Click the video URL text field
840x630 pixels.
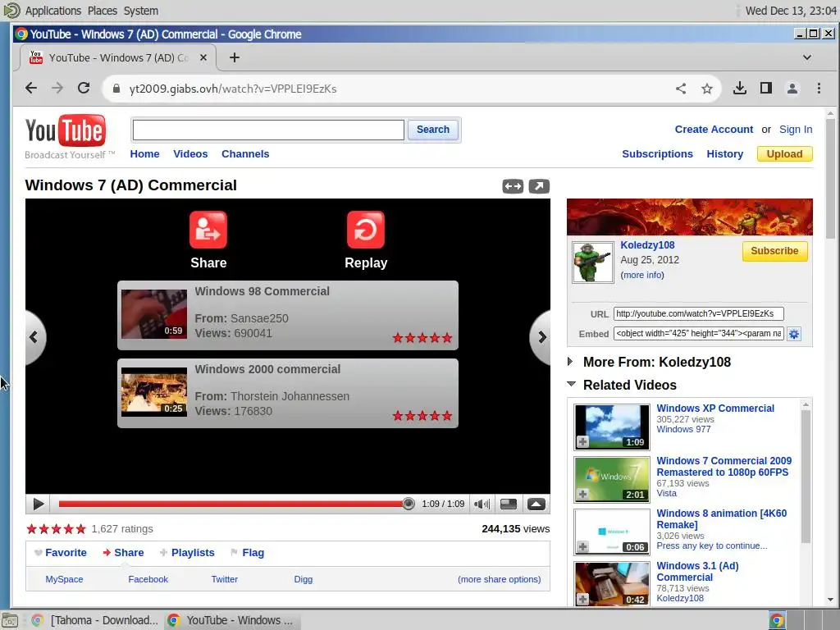click(x=699, y=313)
